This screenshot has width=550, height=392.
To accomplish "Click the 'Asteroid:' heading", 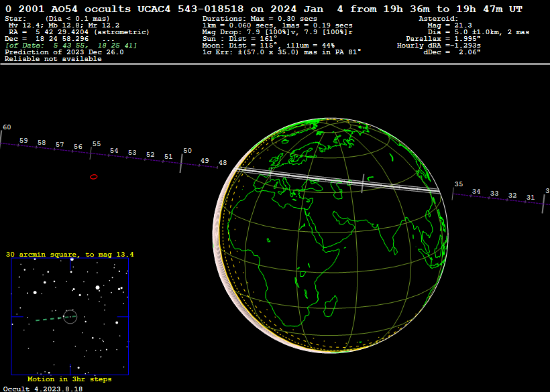I will (x=439, y=19).
